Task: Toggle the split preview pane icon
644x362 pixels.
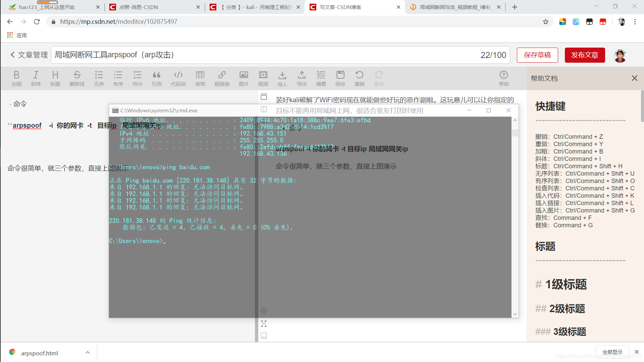Action: tap(264, 109)
